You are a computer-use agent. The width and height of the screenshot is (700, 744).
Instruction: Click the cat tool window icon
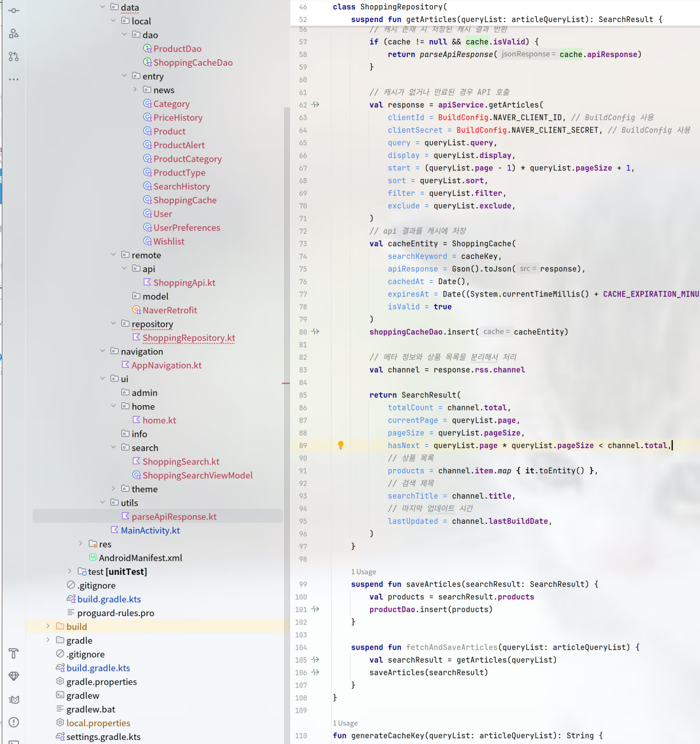pos(13,699)
